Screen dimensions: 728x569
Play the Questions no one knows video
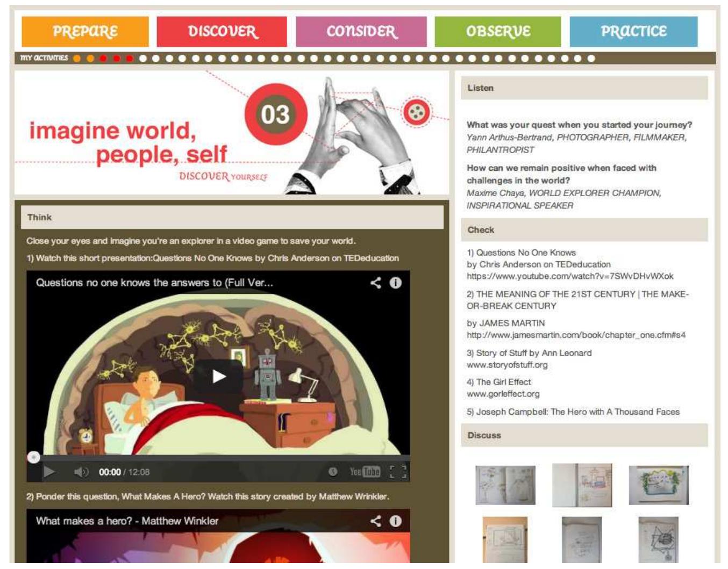pos(218,376)
